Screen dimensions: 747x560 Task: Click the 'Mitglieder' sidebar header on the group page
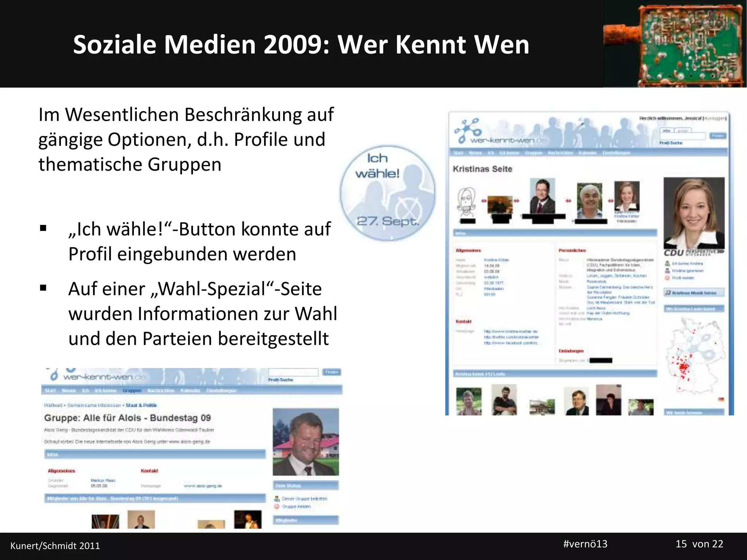[x=306, y=520]
